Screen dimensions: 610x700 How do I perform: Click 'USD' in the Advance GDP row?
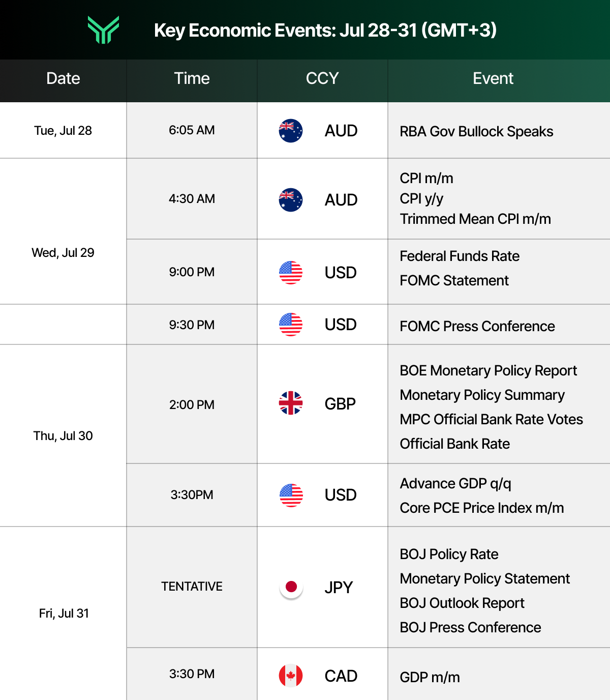pos(341,495)
